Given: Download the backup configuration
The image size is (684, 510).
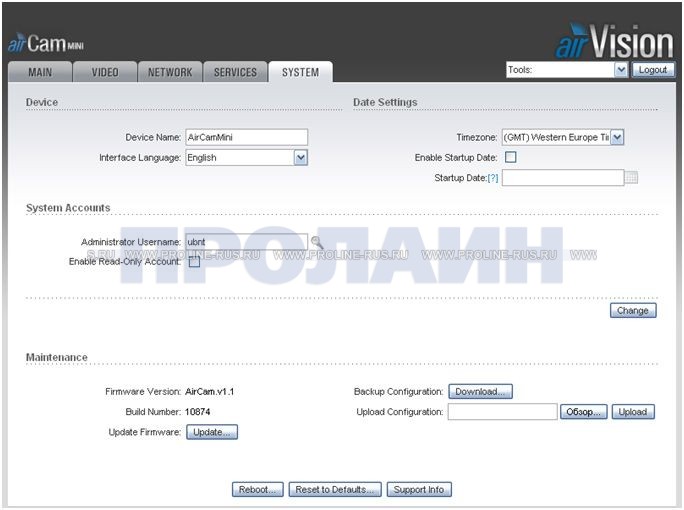Looking at the screenshot, I should pyautogui.click(x=480, y=392).
